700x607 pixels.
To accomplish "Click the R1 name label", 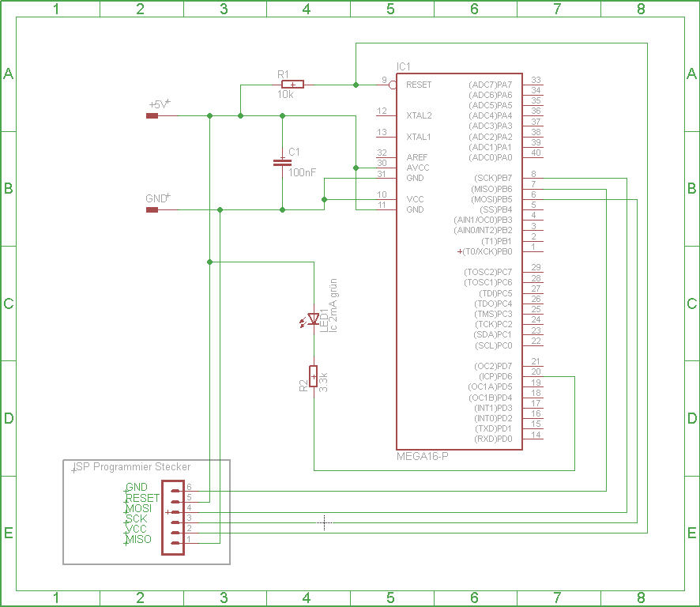I will (x=283, y=74).
